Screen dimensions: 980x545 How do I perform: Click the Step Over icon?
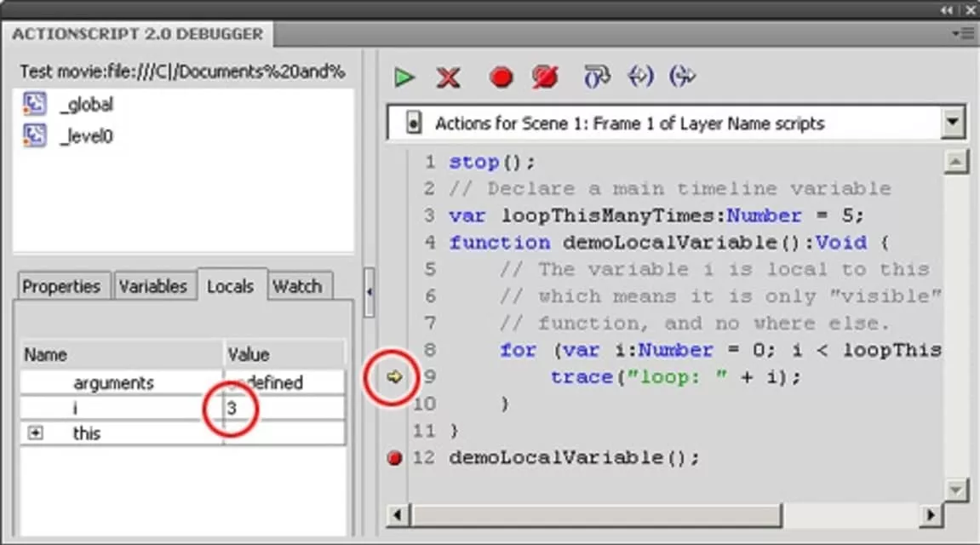[x=597, y=77]
